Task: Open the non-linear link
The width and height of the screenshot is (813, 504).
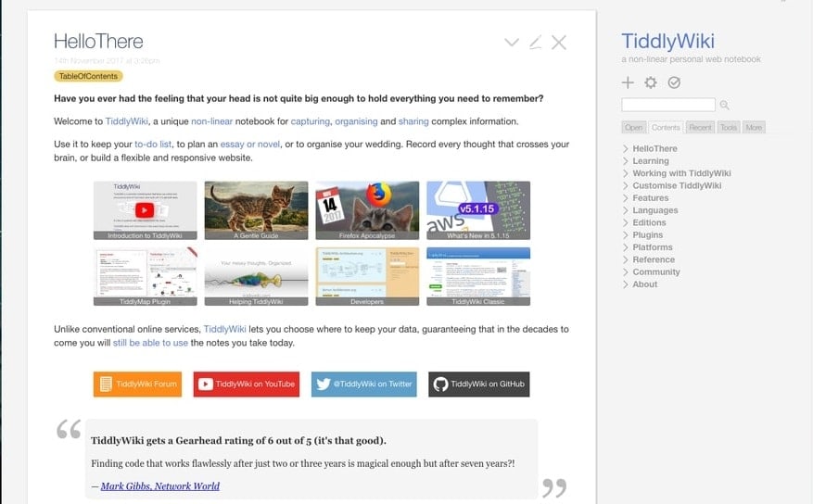Action: [x=211, y=121]
